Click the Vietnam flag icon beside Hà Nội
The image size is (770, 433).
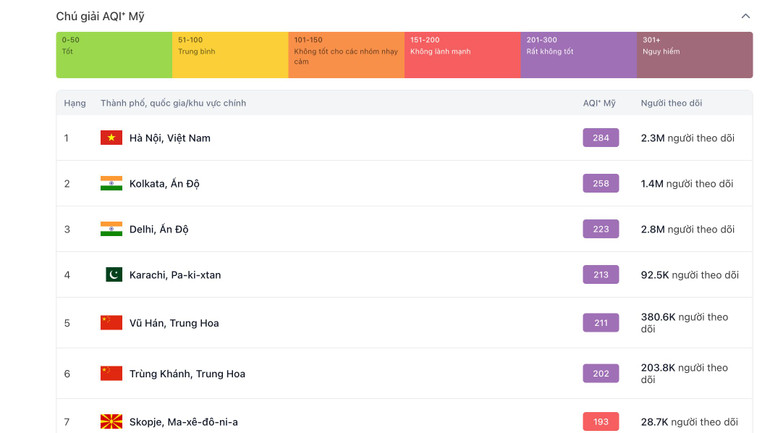[x=111, y=138]
